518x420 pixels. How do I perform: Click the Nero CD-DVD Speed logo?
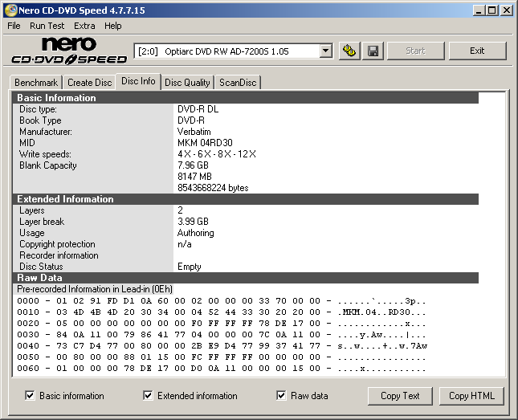click(x=69, y=51)
